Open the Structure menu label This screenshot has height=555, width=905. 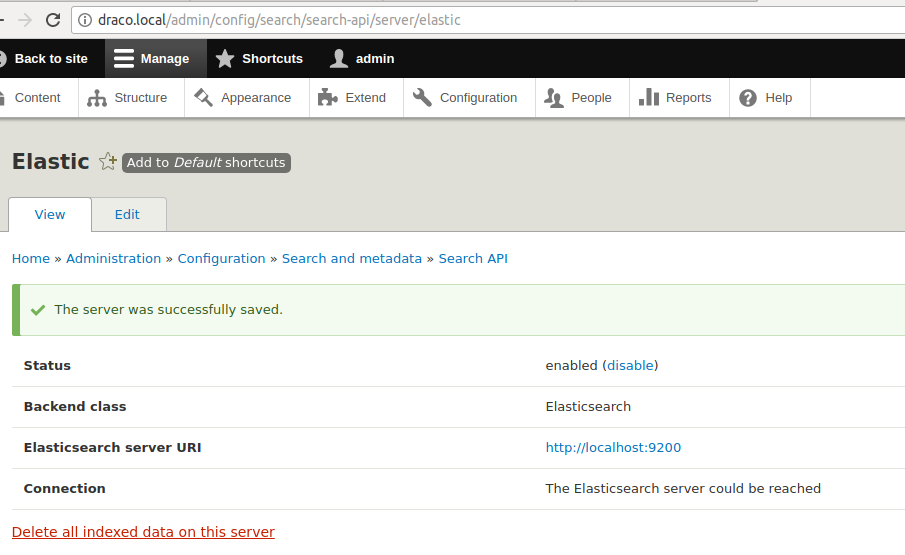click(140, 98)
